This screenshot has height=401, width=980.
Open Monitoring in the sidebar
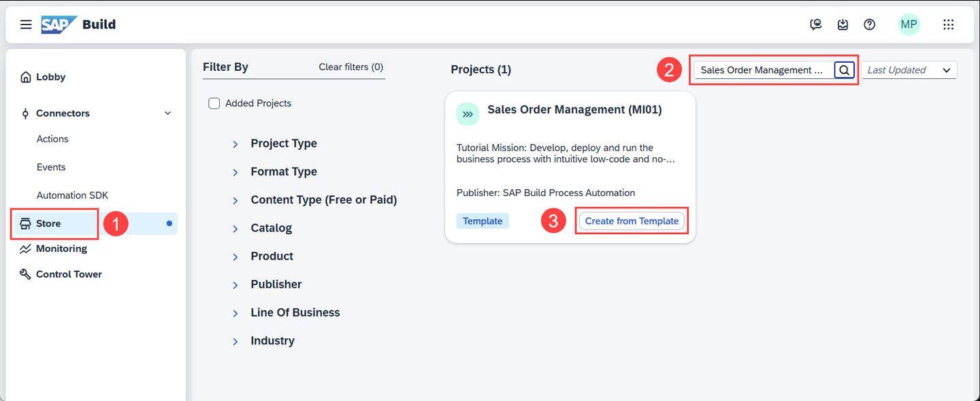[x=53, y=248]
